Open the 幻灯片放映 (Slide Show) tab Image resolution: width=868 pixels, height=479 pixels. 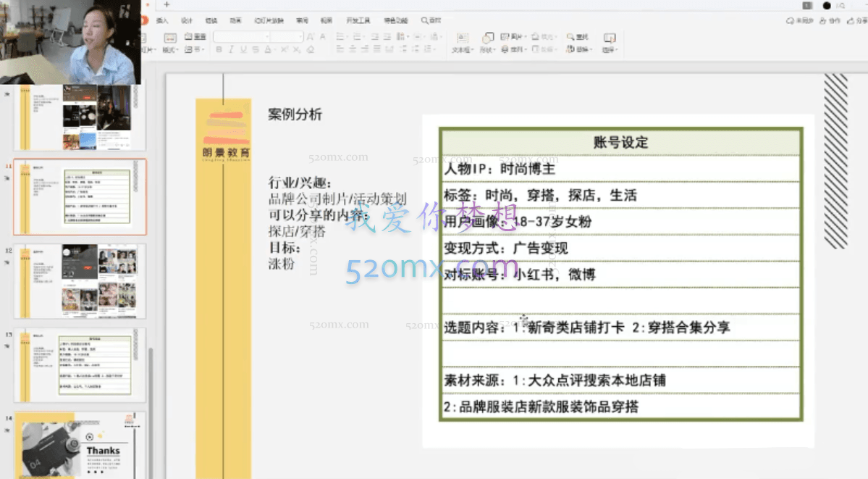pos(269,20)
